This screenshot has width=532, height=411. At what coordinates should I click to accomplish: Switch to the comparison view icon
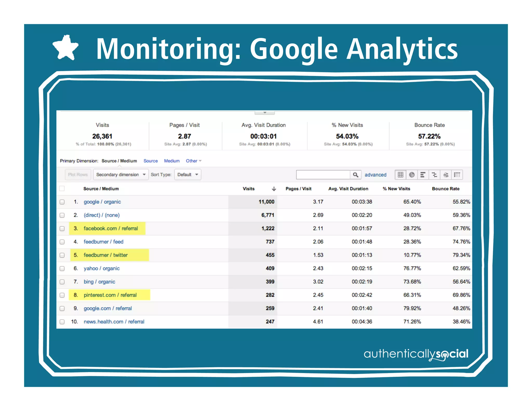click(x=434, y=175)
